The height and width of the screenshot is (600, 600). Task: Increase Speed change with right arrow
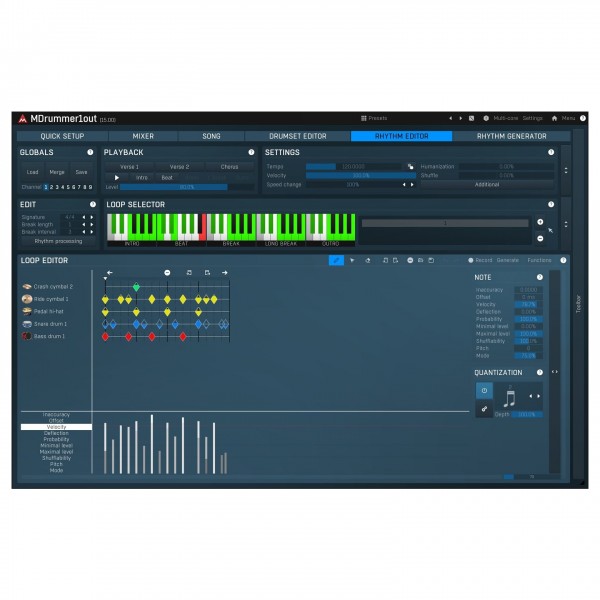click(412, 184)
